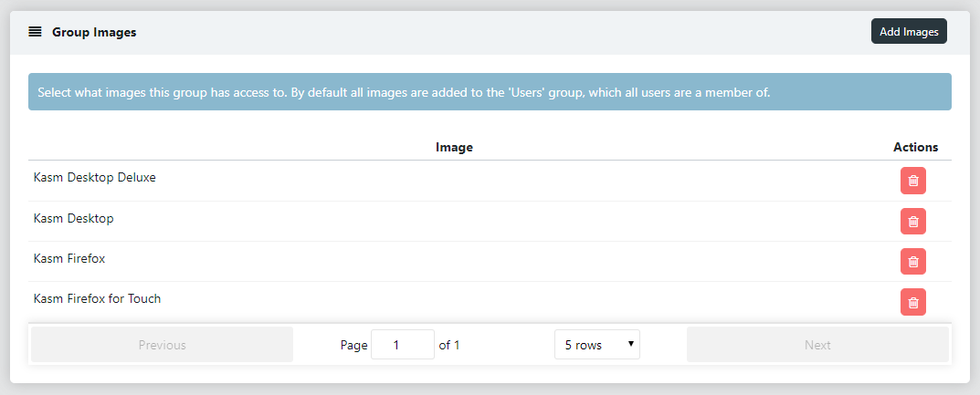This screenshot has height=395, width=980.
Task: Click the list icon beside Group Images
Action: tap(35, 32)
